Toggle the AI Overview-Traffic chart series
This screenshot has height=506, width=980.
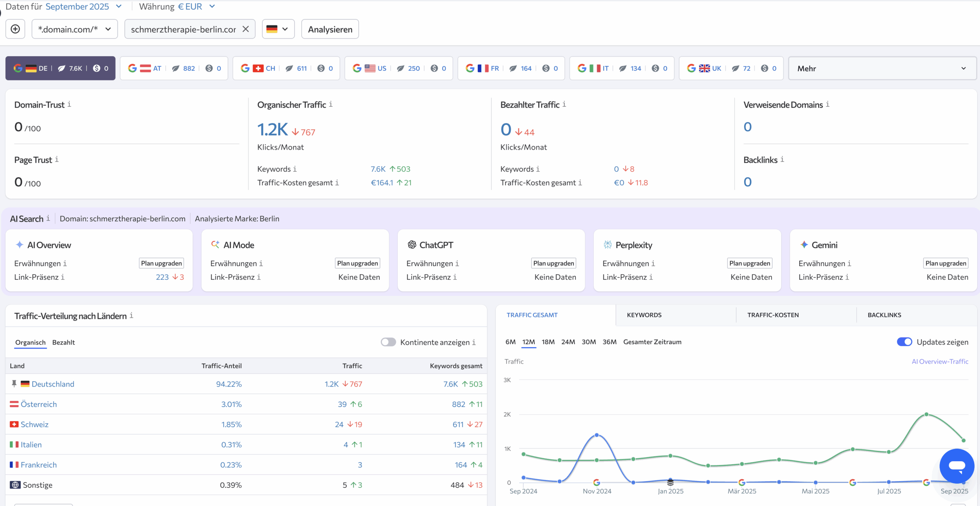tap(940, 361)
